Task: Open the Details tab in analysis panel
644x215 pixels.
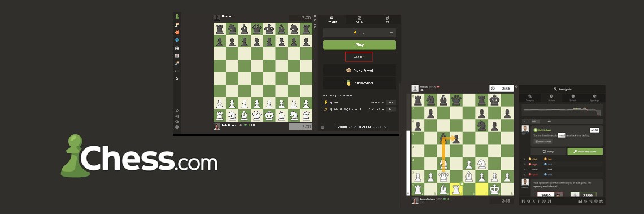Action: (573, 98)
